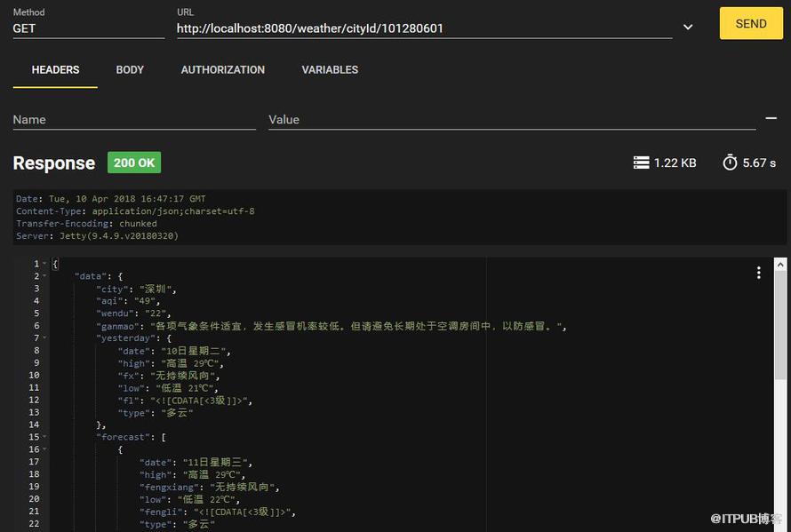Click the "fengli" CDATA line at line 21
Screen dimensions: 791x532
point(218,512)
